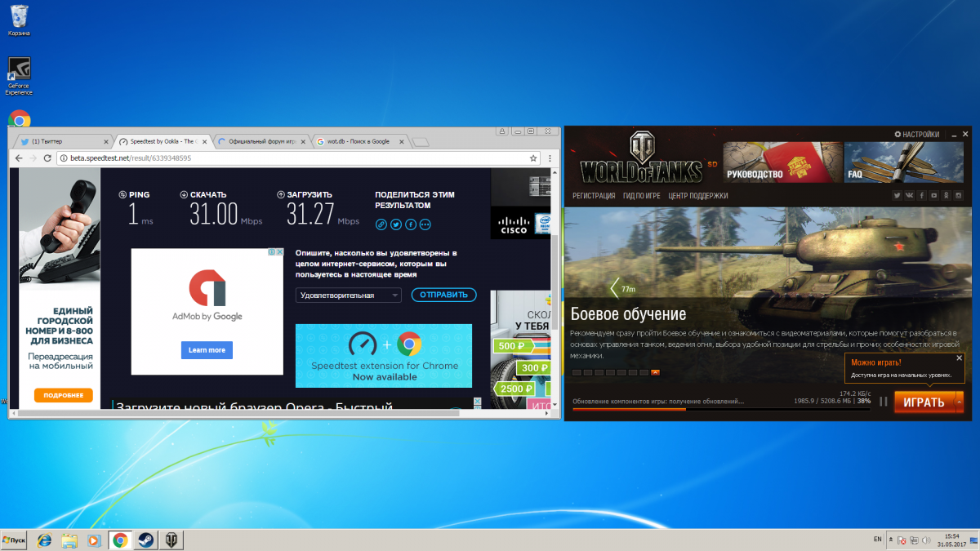The width and height of the screenshot is (980, 551).
Task: Open the Start menu (Пуск)
Action: pyautogui.click(x=14, y=540)
